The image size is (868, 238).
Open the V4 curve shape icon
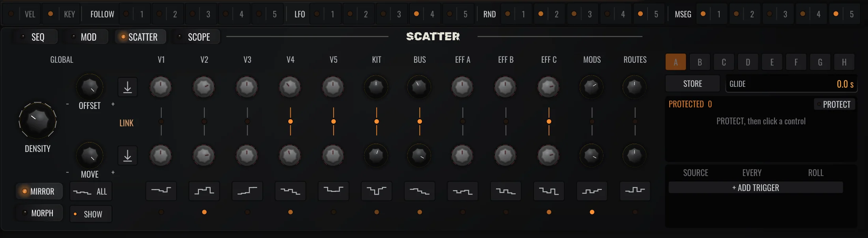pyautogui.click(x=290, y=191)
